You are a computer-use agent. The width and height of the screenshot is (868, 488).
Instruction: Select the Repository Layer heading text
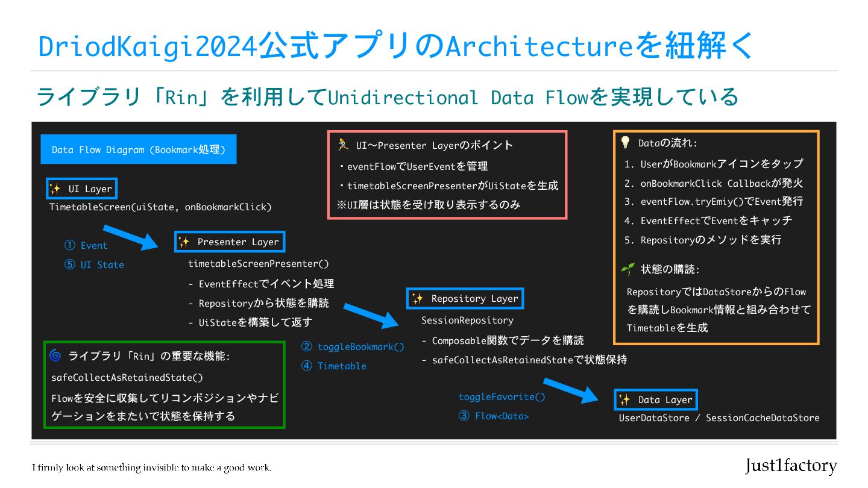474,298
